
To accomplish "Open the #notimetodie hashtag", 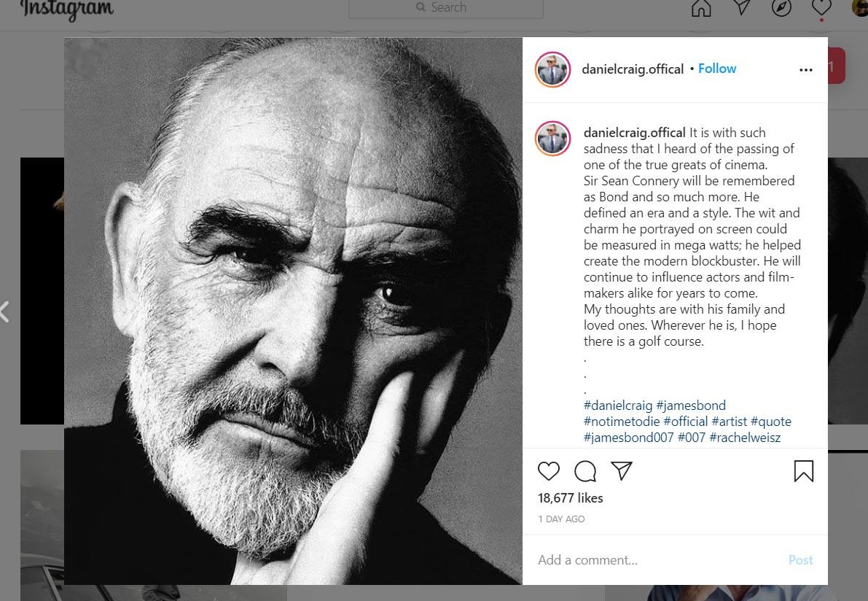I will 622,422.
